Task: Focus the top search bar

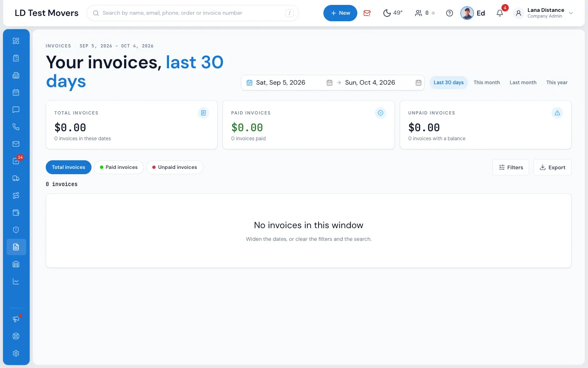Action: point(193,13)
